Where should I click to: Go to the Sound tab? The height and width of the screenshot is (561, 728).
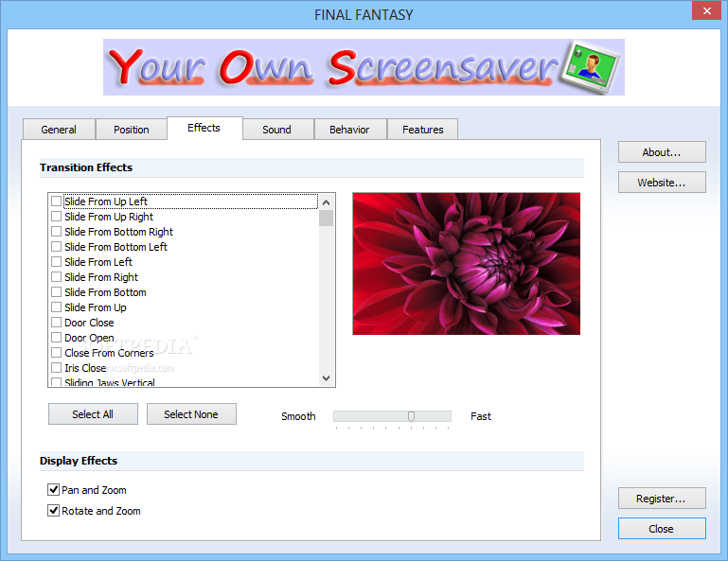(277, 130)
